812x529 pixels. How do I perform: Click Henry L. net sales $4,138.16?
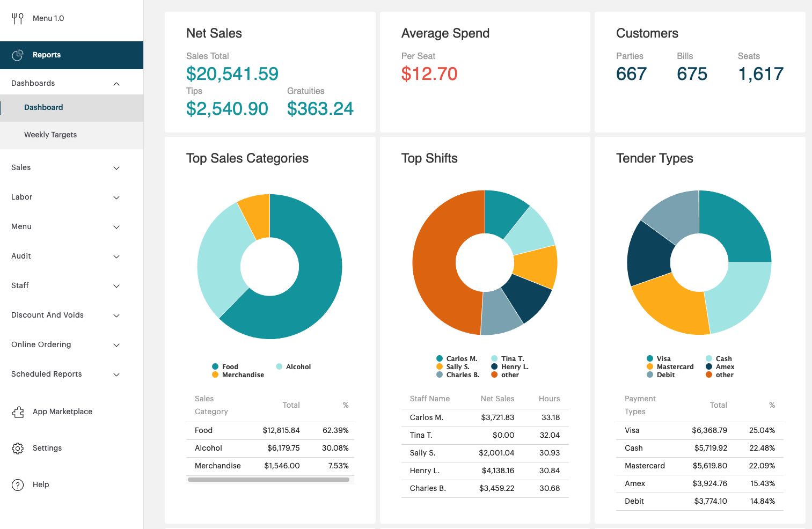point(498,471)
